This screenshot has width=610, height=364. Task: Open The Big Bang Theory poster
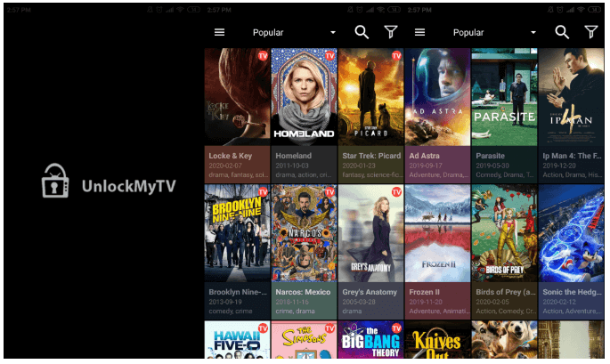tap(371, 339)
